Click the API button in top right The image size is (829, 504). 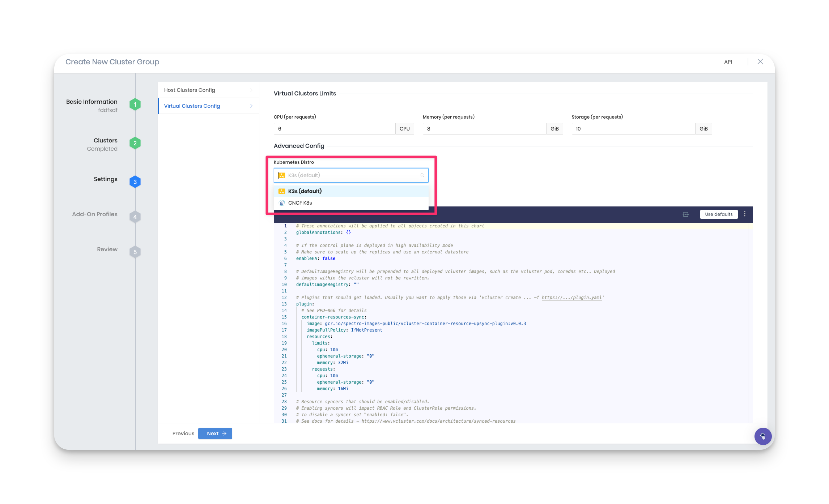[x=727, y=61]
